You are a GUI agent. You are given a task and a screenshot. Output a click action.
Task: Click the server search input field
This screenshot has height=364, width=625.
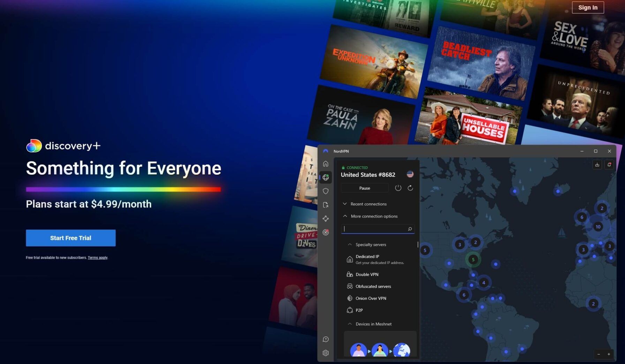point(375,229)
